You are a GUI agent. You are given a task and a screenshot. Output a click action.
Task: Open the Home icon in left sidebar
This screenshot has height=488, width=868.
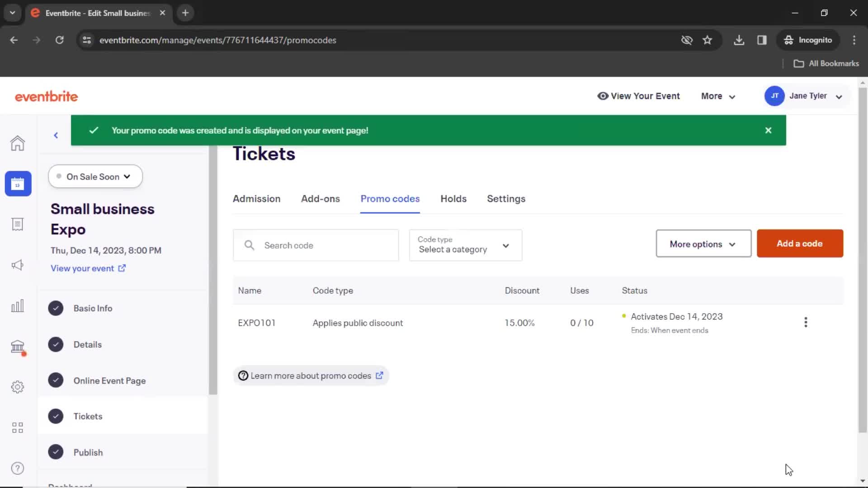pos(18,143)
